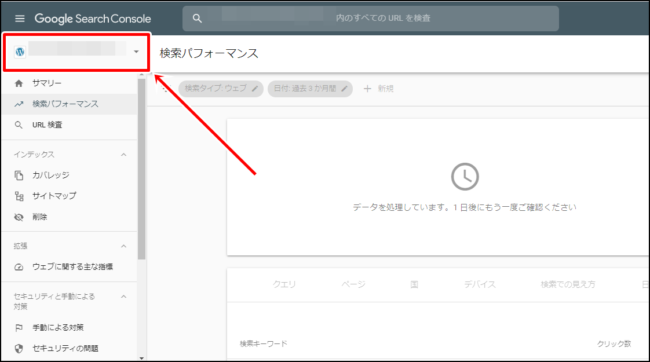Open 削除 removals page
This screenshot has height=362, width=650.
point(69,217)
